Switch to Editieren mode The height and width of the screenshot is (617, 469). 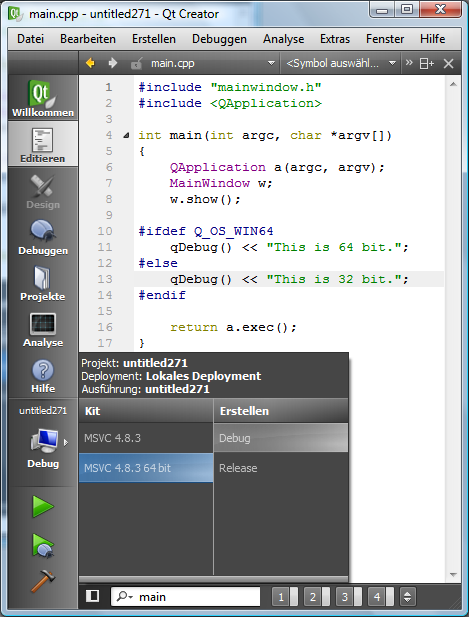pyautogui.click(x=43, y=144)
